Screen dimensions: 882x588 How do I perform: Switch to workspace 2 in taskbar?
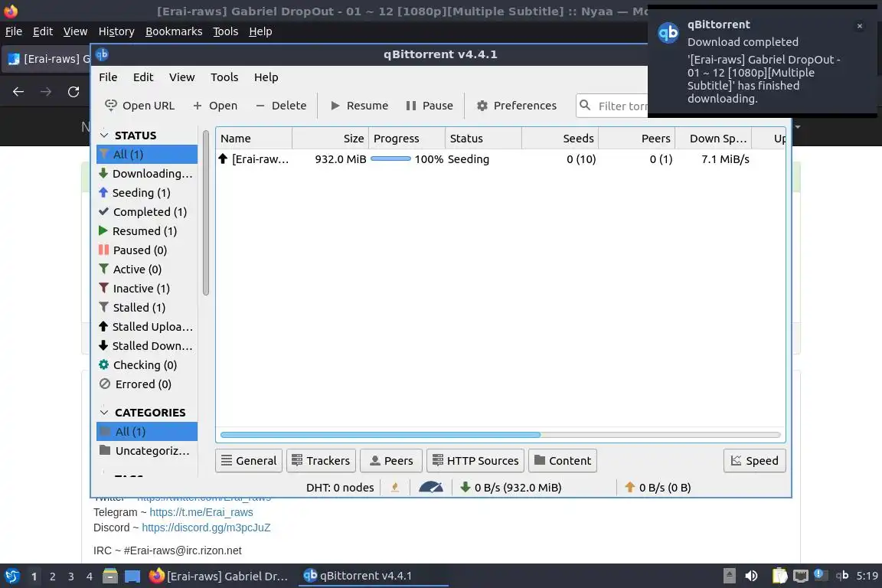pos(52,577)
